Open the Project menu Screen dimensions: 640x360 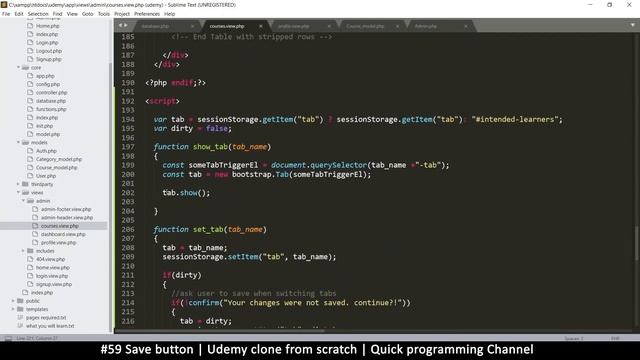point(122,14)
